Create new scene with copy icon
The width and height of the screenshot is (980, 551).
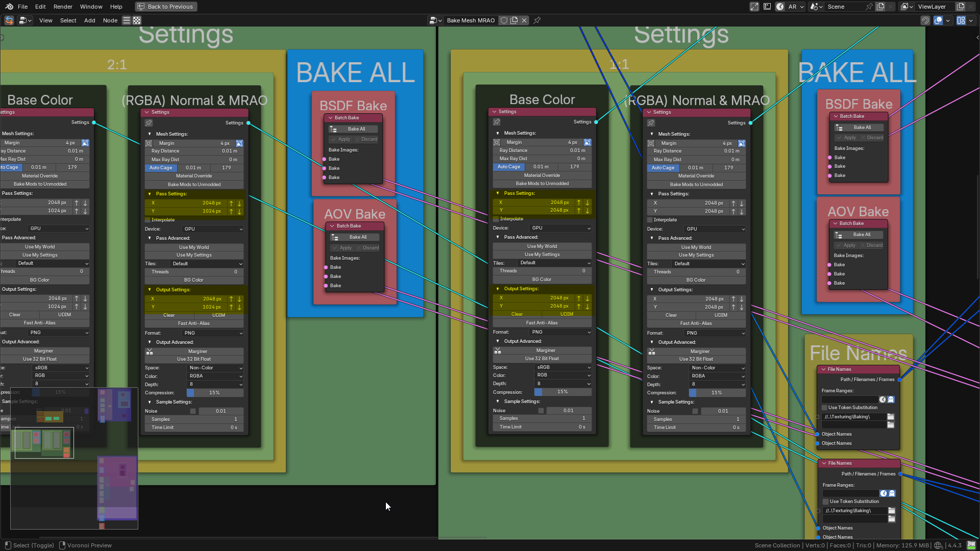click(880, 7)
